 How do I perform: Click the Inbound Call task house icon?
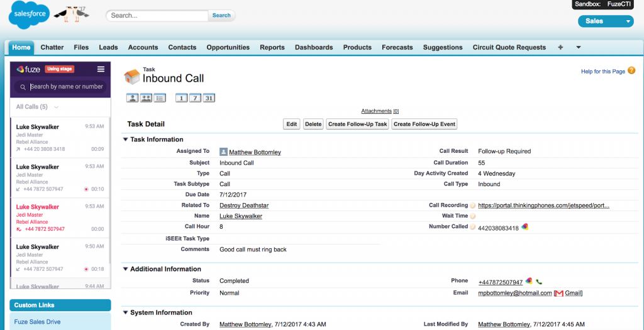[x=132, y=77]
